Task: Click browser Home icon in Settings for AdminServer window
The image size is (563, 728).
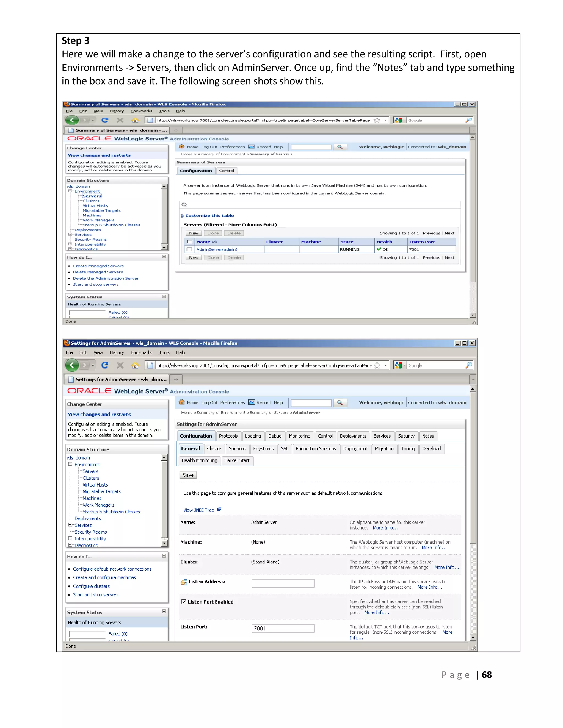Action: tap(135, 365)
